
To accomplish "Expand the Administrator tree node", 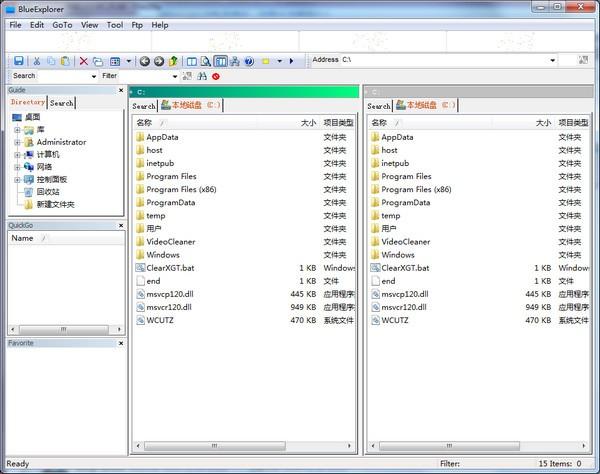I will [x=17, y=142].
